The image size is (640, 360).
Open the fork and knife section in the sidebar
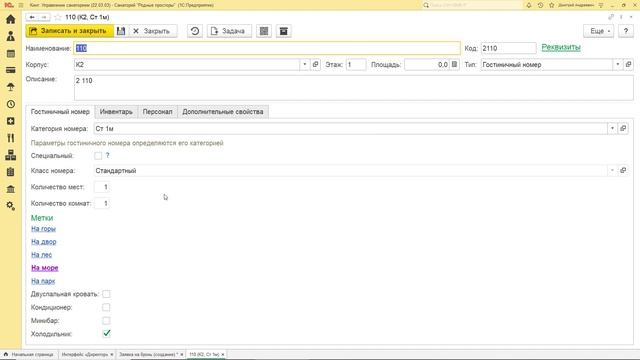coord(11,138)
